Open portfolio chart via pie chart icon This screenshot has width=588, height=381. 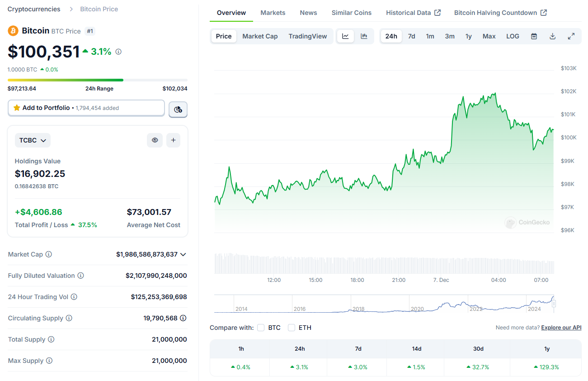pos(178,110)
